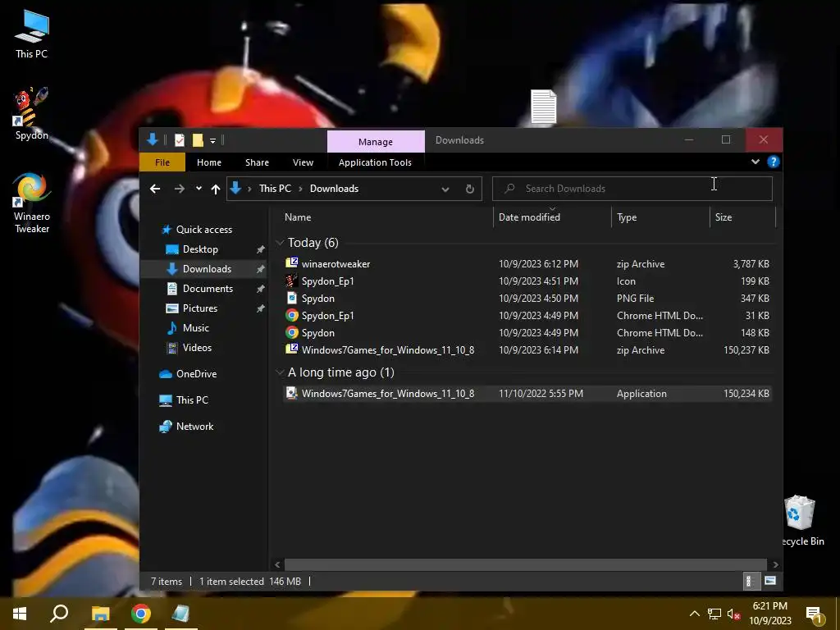Select the Windows7Games zip archive file
This screenshot has height=630, width=840.
(x=527, y=349)
